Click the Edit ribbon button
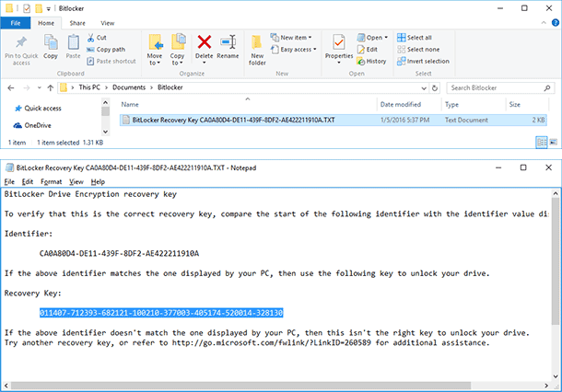Image resolution: width=562 pixels, height=392 pixels. pyautogui.click(x=368, y=50)
